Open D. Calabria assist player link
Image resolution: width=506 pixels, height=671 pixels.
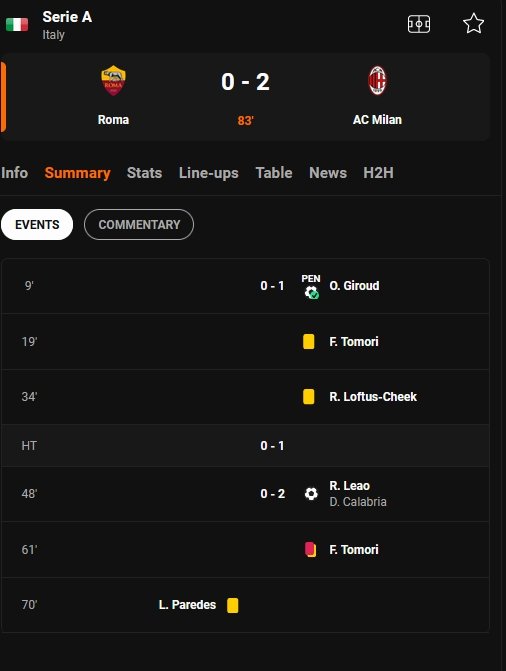358,502
